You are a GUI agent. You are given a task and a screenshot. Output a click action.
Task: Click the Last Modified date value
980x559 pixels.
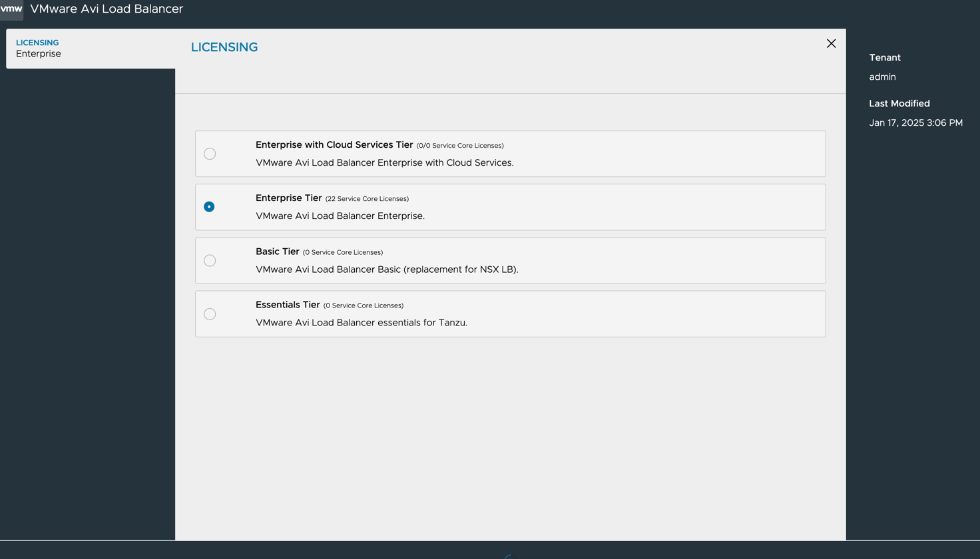coord(915,122)
